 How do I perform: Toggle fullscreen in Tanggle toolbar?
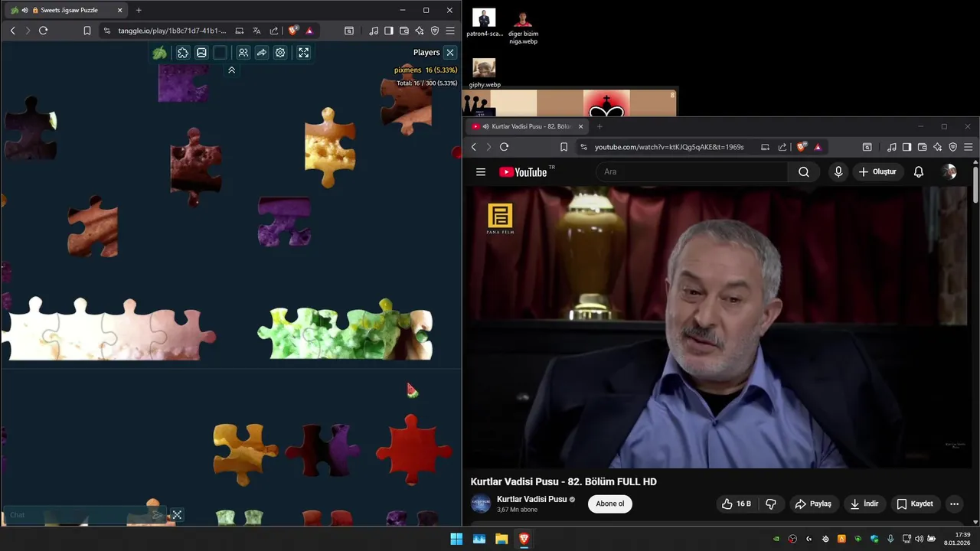coord(303,53)
